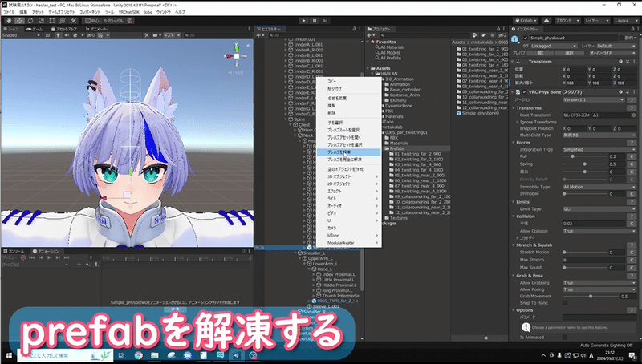
Task: Toggle 2D scene view mode
Action: [47, 35]
